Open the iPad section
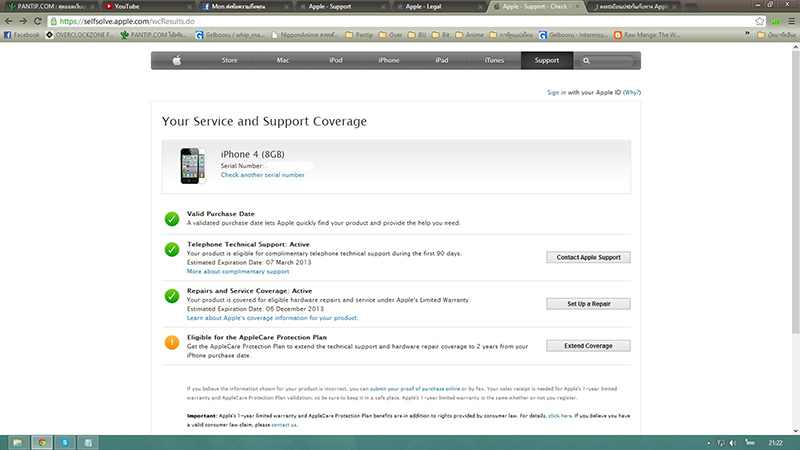 coord(442,60)
